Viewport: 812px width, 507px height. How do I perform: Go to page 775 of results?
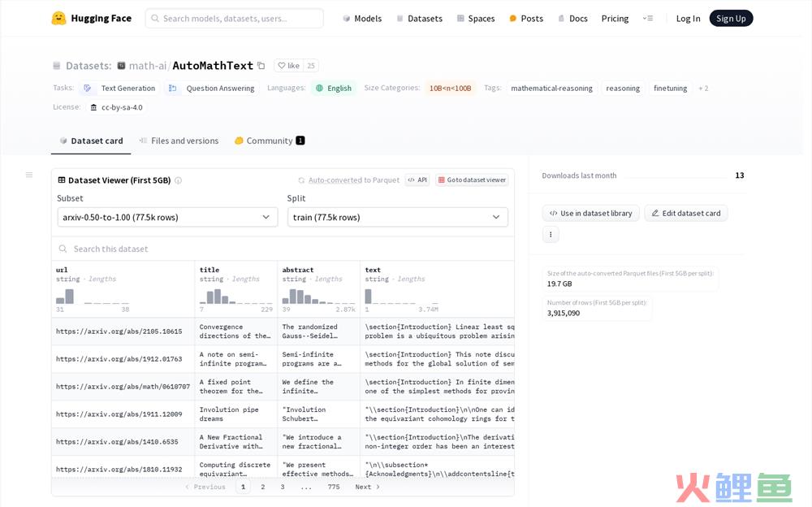(x=334, y=487)
